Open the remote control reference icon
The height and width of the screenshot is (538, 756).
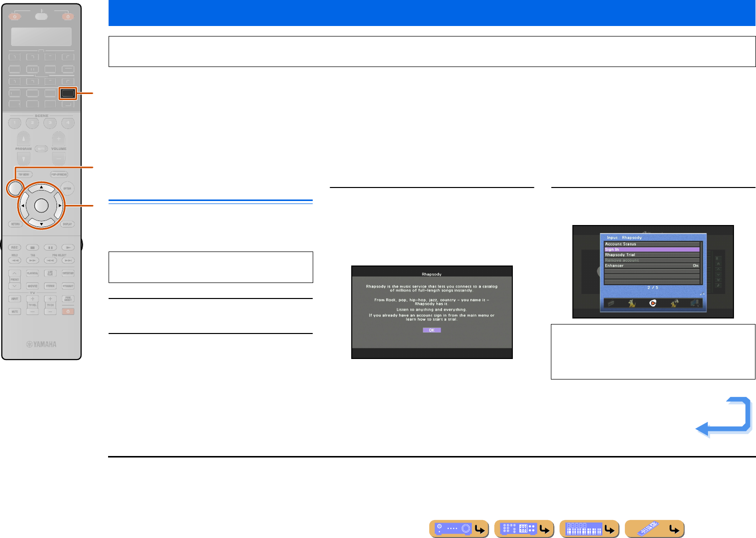pyautogui.click(x=654, y=528)
